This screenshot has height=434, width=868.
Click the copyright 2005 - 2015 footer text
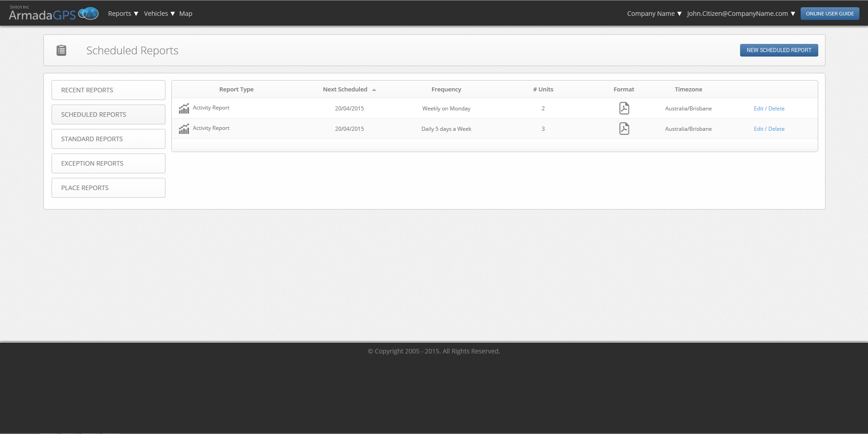434,351
